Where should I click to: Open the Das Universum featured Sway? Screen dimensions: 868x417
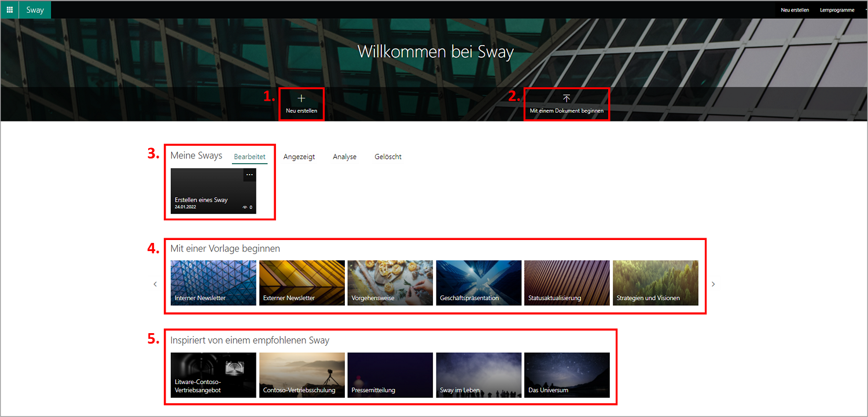pyautogui.click(x=567, y=375)
